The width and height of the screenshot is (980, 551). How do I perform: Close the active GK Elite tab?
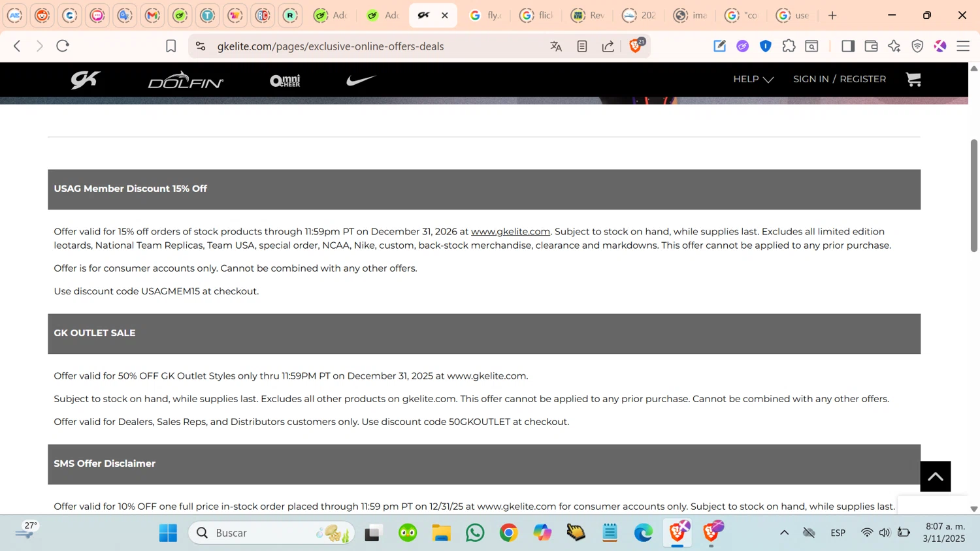[x=445, y=15]
